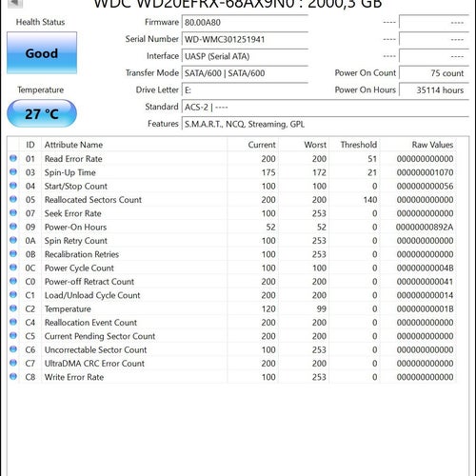
Task: Click the status circle for Spin Retry Count
Action: click(x=13, y=240)
